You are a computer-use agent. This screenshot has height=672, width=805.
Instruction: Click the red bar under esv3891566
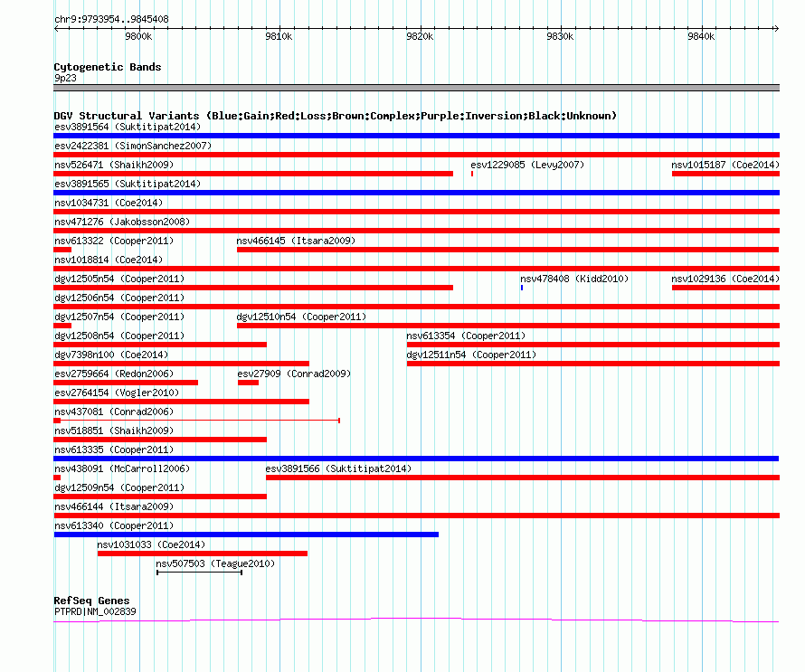(x=523, y=478)
